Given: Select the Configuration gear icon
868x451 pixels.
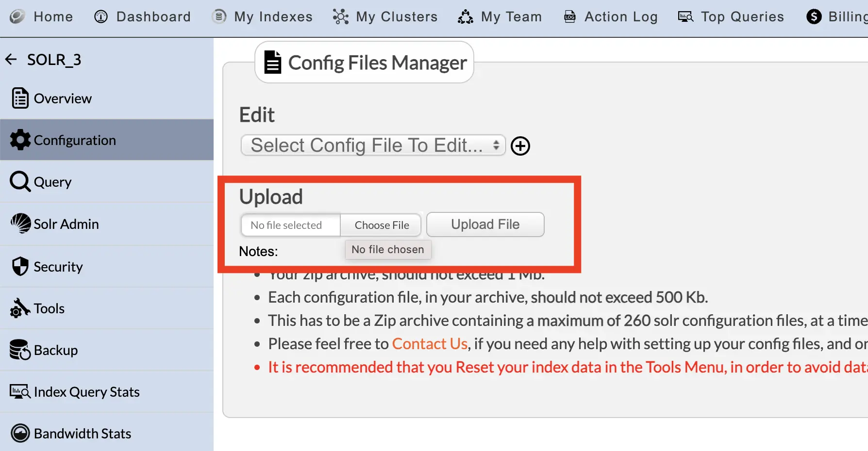Looking at the screenshot, I should [19, 140].
